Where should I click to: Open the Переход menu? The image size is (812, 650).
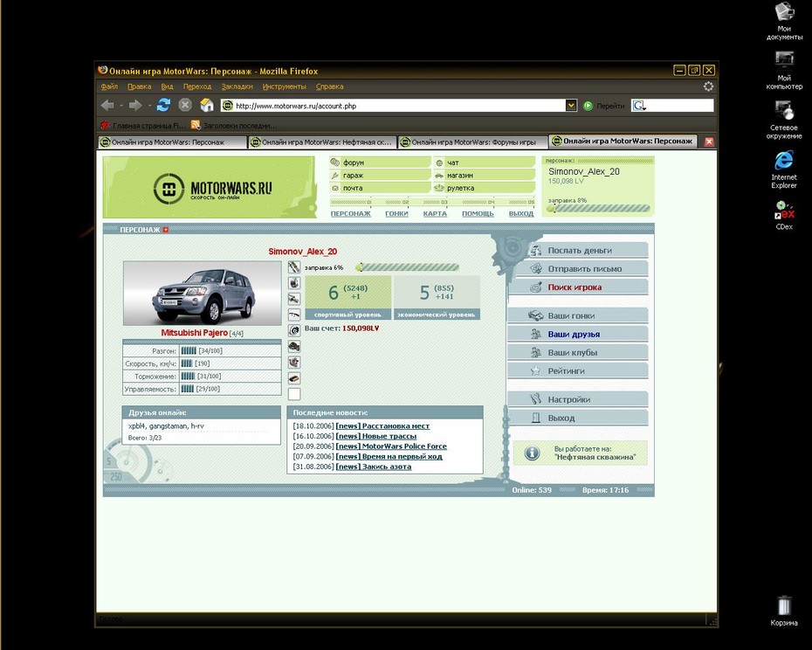click(196, 86)
